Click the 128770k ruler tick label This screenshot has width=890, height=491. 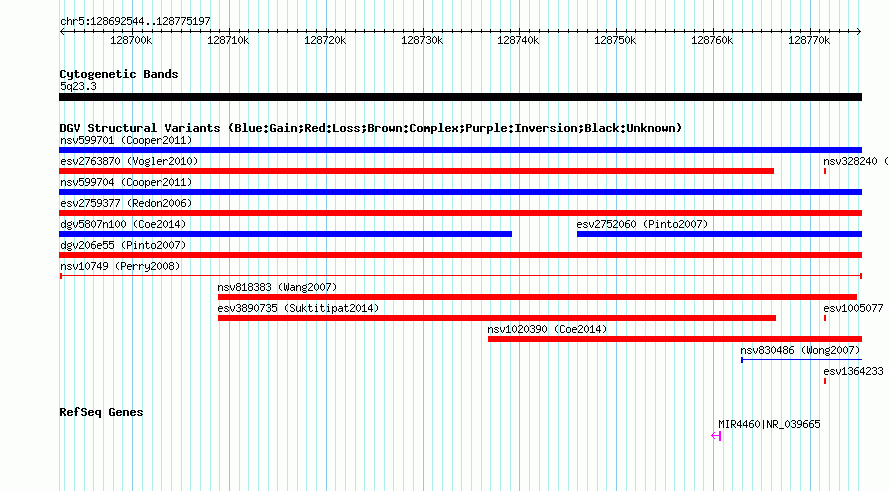tap(809, 40)
